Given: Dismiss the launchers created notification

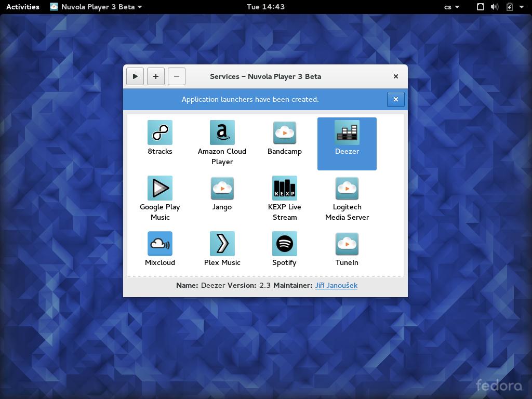Looking at the screenshot, I should click(395, 99).
